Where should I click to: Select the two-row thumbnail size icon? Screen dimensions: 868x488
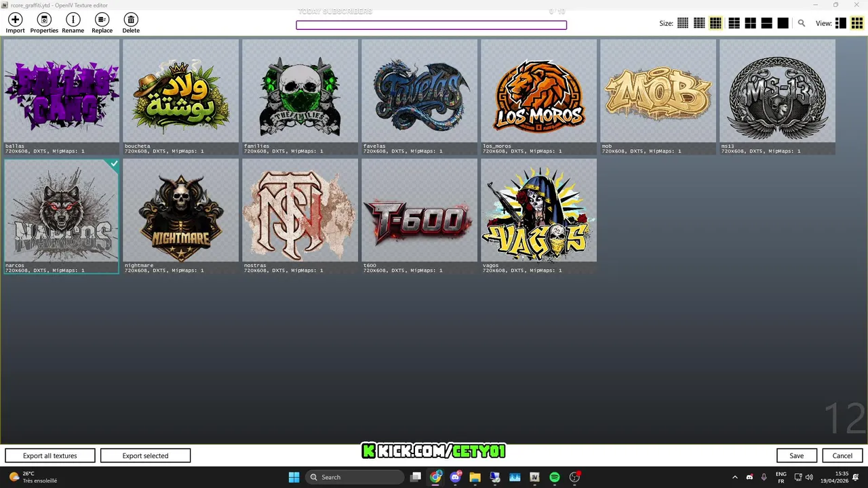(767, 23)
